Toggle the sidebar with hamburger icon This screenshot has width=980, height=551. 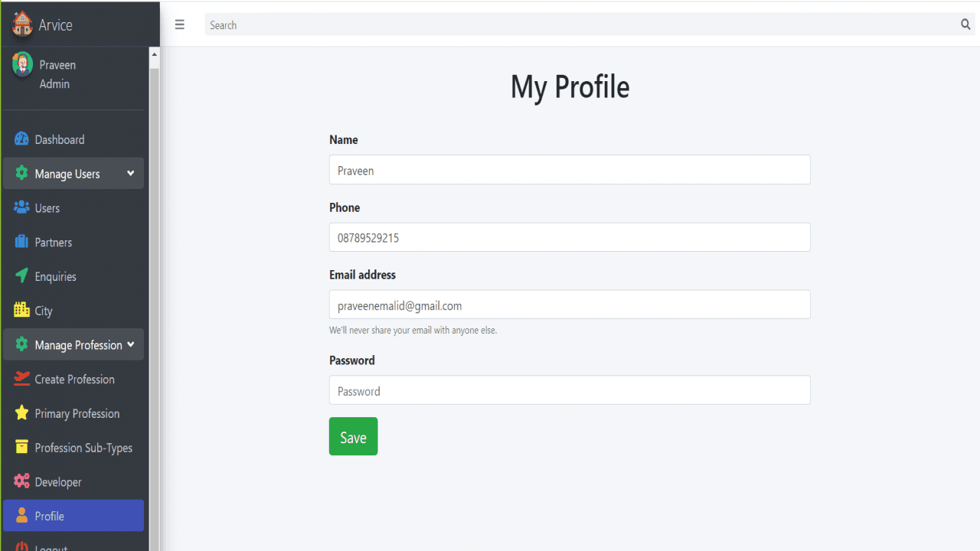point(180,24)
